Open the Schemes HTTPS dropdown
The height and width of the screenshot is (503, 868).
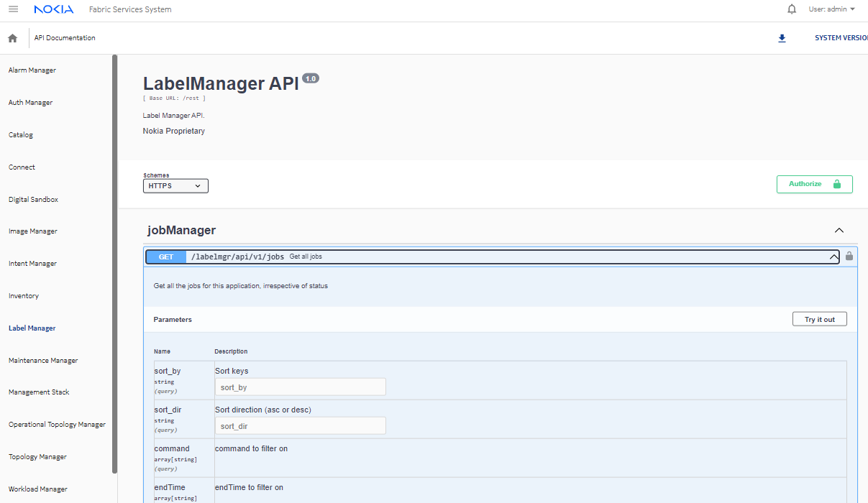(175, 186)
